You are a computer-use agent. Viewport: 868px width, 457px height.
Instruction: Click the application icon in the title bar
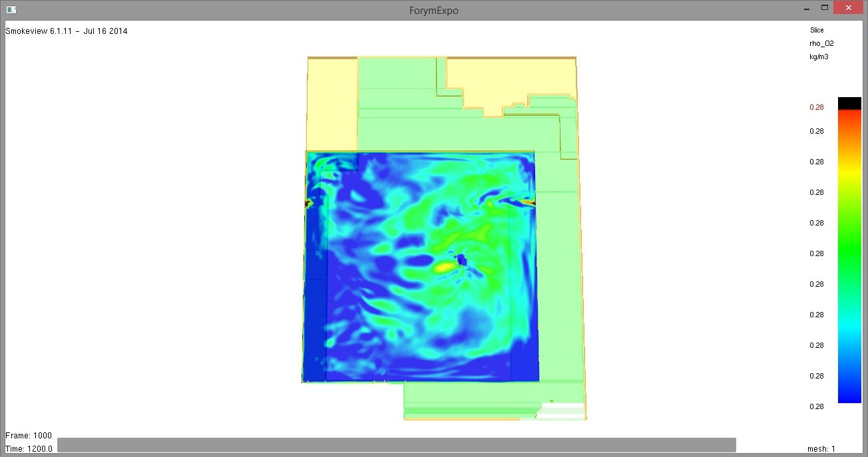11,10
